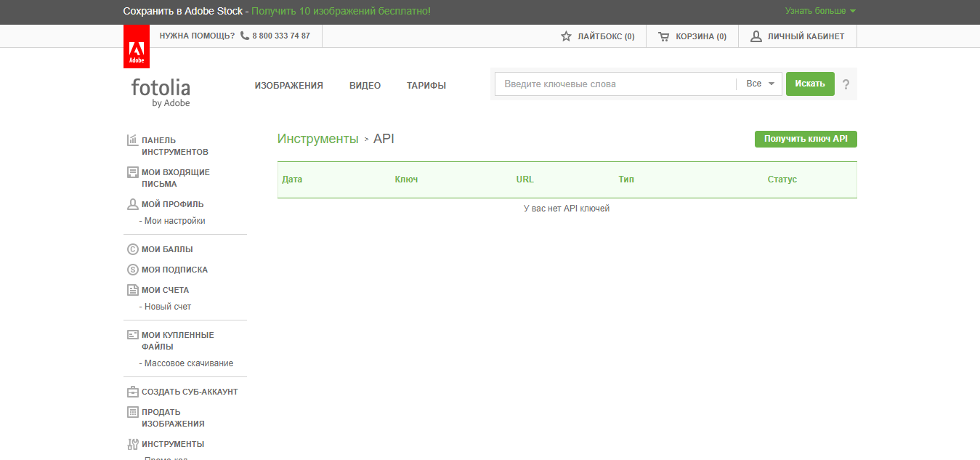980x460 pixels.
Task: Open 'МОИ ВХОДЯЩИЕ ПИСЬМА' sidebar link
Action: 176,178
